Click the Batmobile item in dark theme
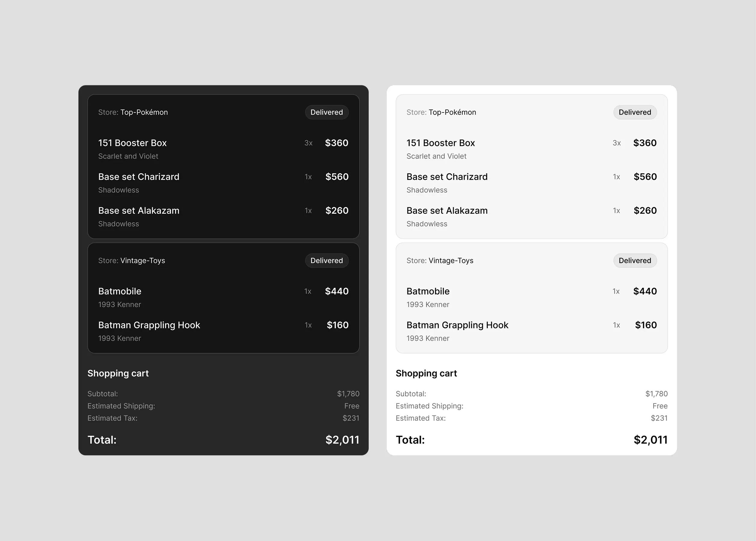Screen dimensions: 756x541 point(120,291)
